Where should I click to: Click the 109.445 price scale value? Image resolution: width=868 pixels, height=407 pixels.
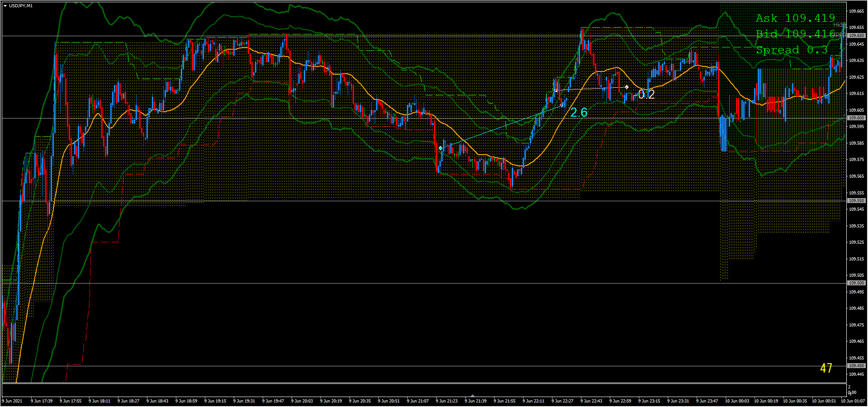click(857, 374)
